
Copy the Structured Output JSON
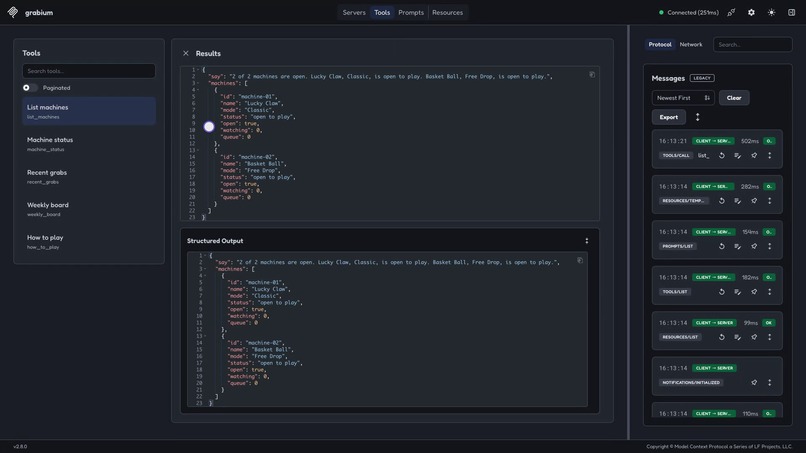[579, 260]
